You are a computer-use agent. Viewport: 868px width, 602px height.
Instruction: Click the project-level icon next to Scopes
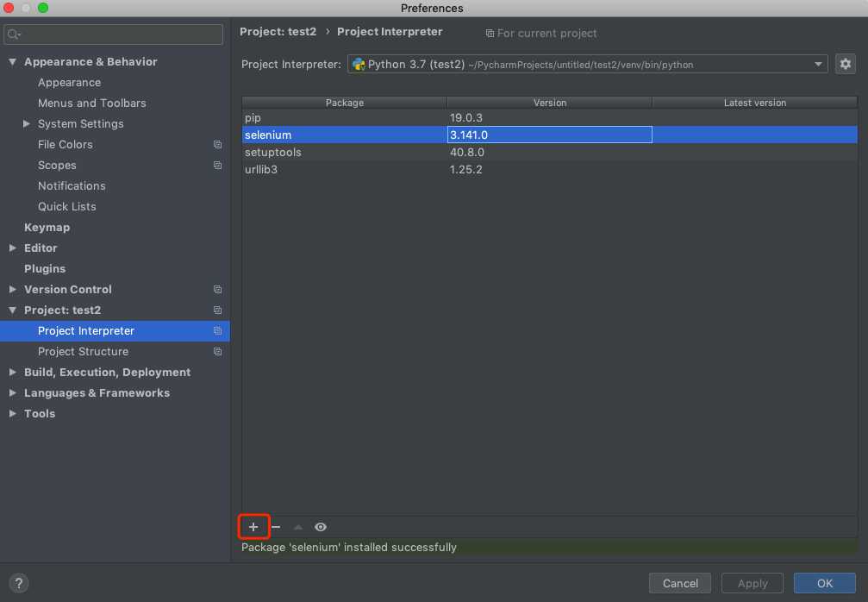[217, 165]
